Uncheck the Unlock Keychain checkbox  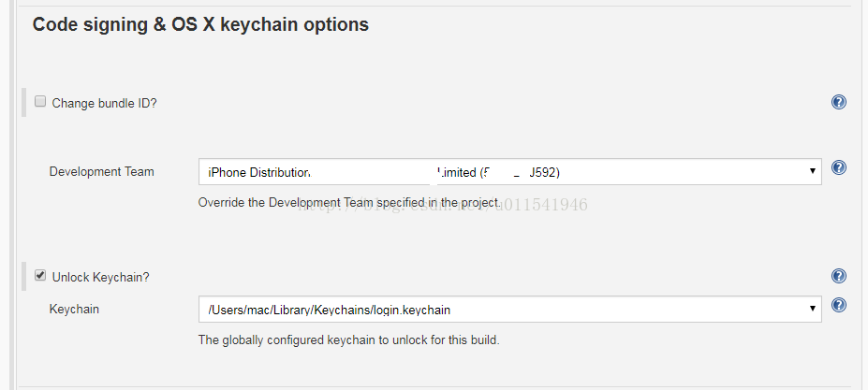click(40, 275)
